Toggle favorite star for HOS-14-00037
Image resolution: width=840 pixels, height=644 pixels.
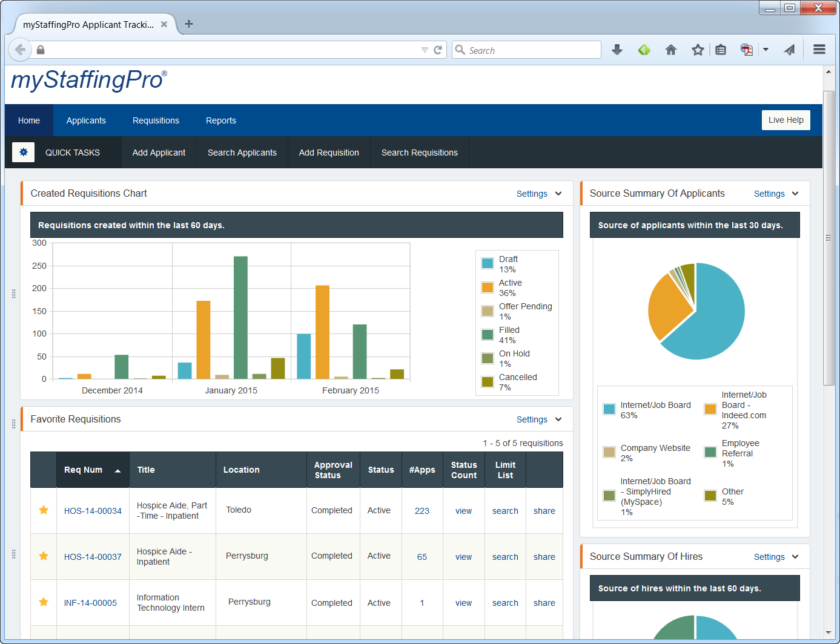[x=44, y=556]
